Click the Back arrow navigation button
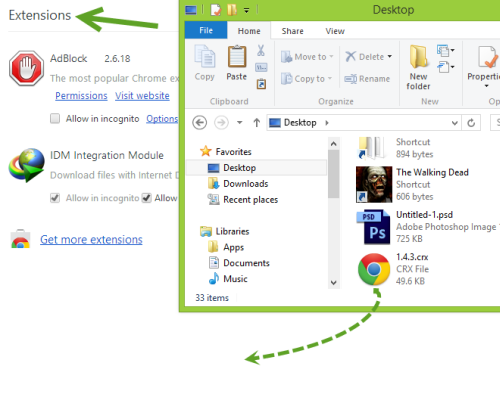The height and width of the screenshot is (394, 500). click(199, 123)
